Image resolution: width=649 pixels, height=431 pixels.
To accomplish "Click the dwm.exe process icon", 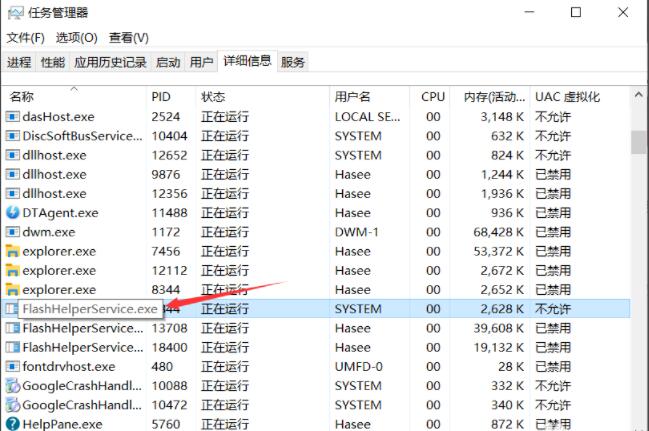I will [x=13, y=232].
